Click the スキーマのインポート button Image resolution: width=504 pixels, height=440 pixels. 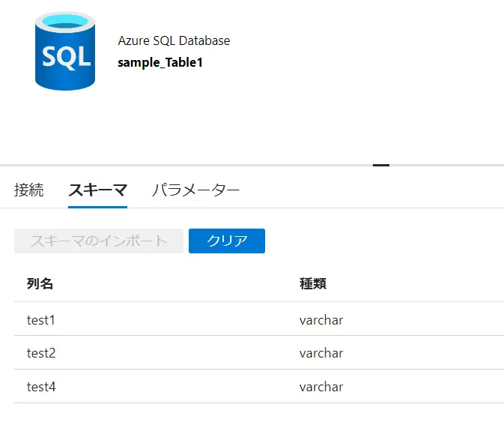99,241
